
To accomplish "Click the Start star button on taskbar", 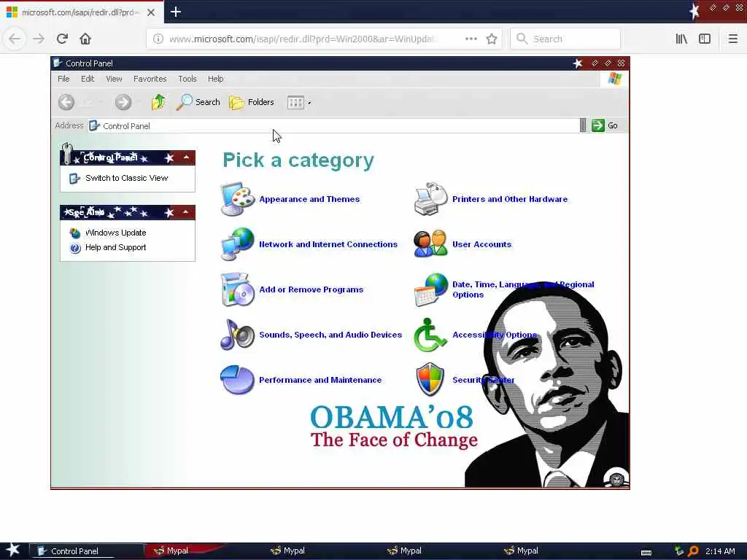I will 12,551.
